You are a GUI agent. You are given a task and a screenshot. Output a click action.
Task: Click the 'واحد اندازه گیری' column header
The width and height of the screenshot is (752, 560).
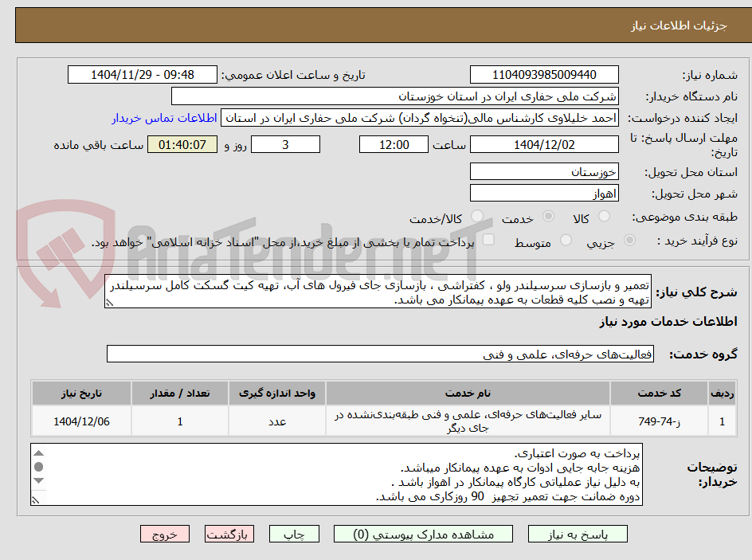(277, 394)
